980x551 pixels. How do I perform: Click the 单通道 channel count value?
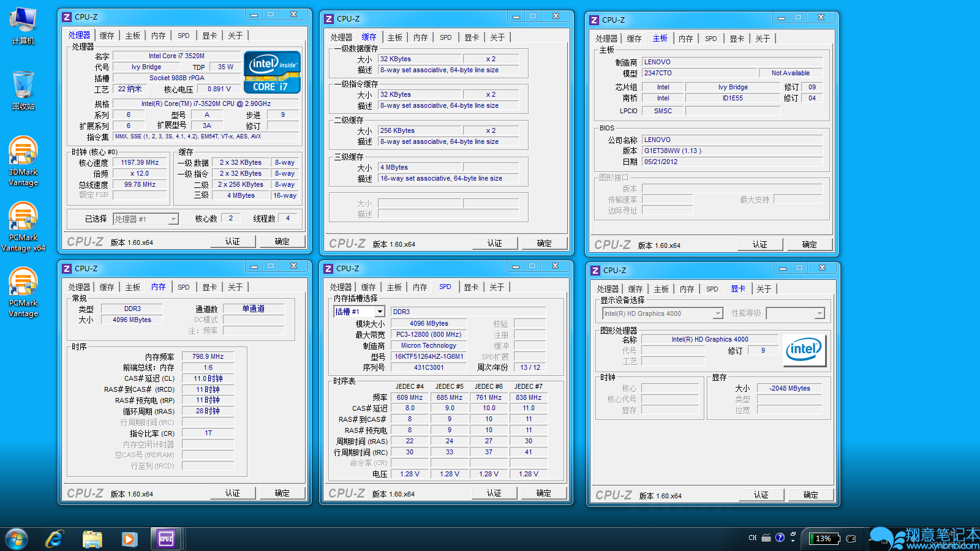tap(254, 309)
